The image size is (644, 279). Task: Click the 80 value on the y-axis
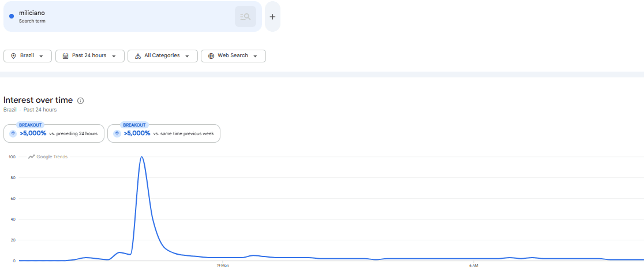pos(13,177)
